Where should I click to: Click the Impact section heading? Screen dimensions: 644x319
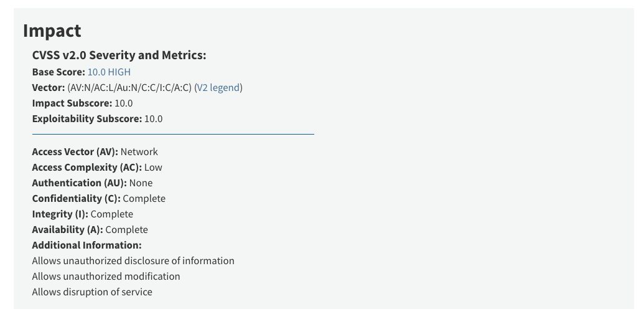(x=52, y=31)
